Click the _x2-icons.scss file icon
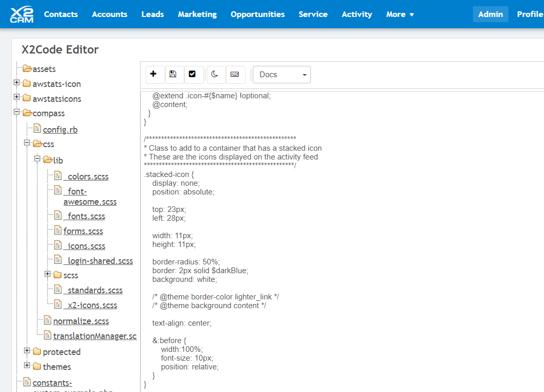 pyautogui.click(x=58, y=304)
